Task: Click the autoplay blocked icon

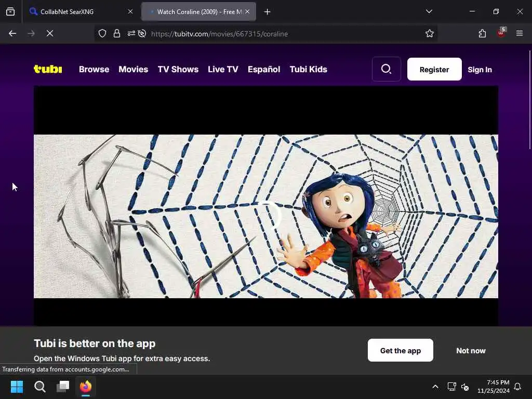Action: click(142, 33)
